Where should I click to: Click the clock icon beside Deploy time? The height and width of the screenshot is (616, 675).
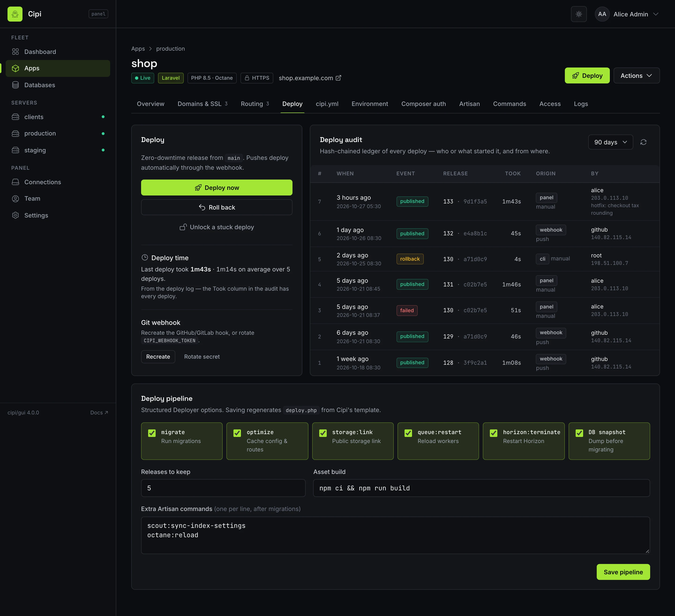[145, 257]
